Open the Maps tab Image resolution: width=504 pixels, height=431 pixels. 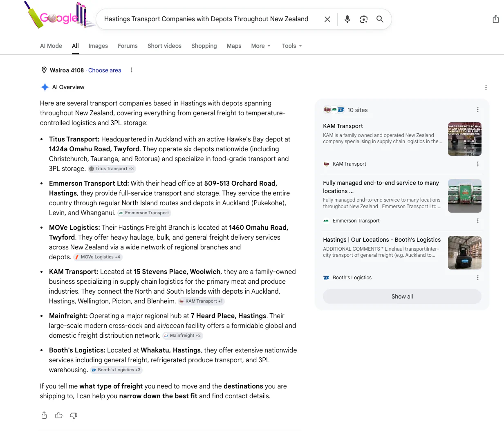tap(234, 46)
